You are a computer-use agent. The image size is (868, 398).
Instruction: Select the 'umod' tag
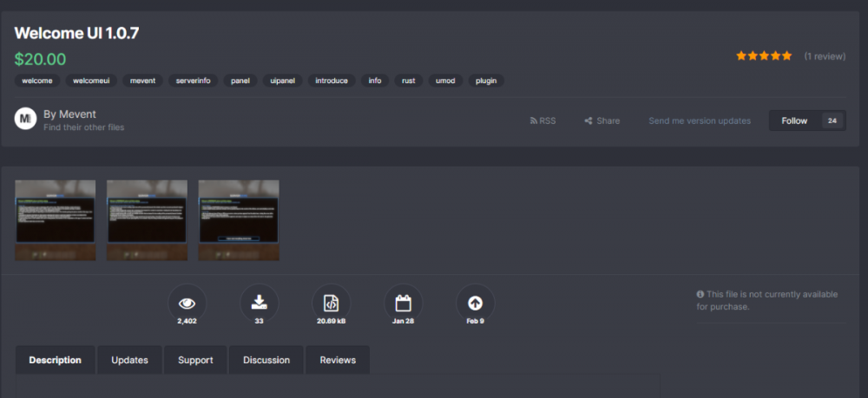[444, 81]
